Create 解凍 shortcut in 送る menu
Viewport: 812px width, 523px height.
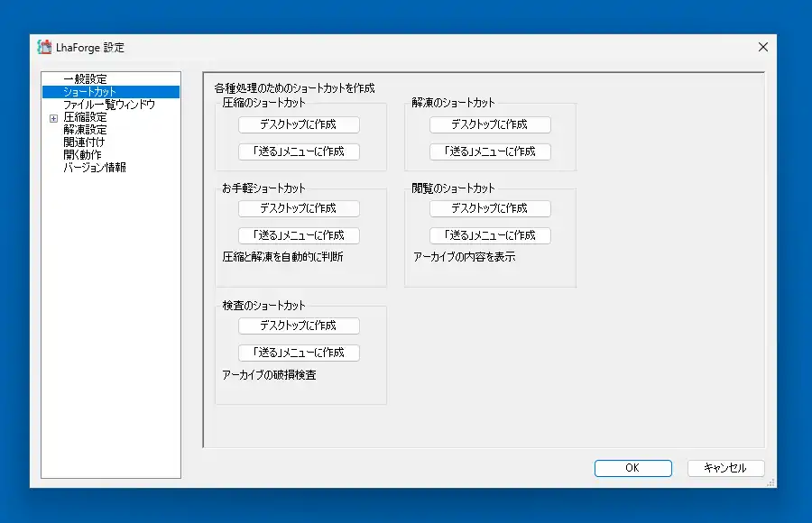point(490,151)
